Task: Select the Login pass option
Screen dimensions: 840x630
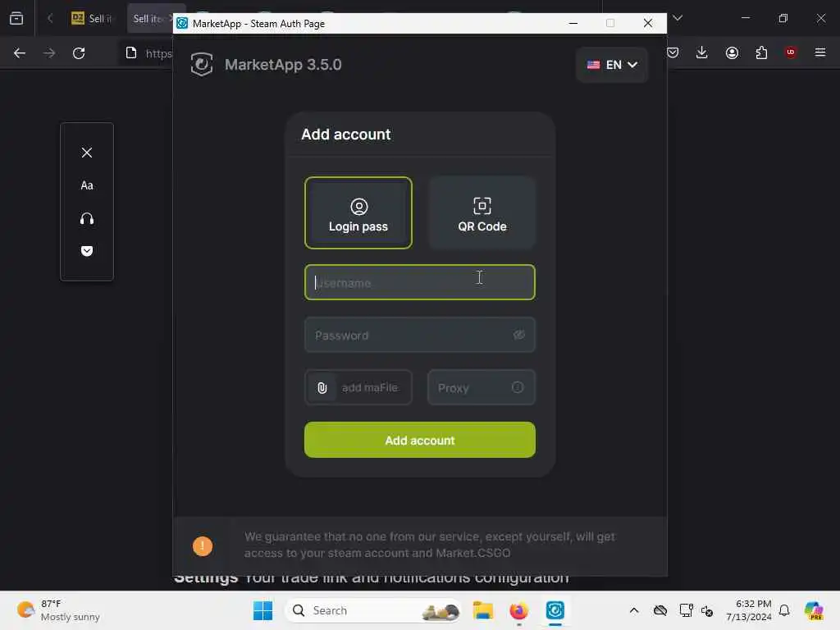Action: click(358, 212)
